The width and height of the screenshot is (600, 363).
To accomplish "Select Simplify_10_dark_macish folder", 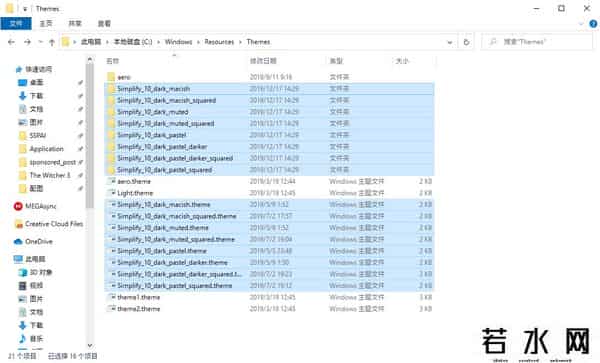I will (x=269, y=89).
